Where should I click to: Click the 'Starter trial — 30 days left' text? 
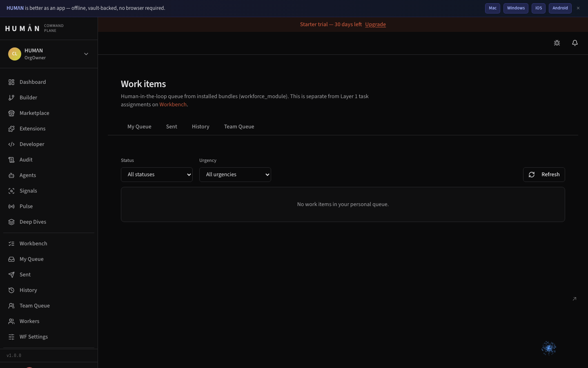click(331, 25)
